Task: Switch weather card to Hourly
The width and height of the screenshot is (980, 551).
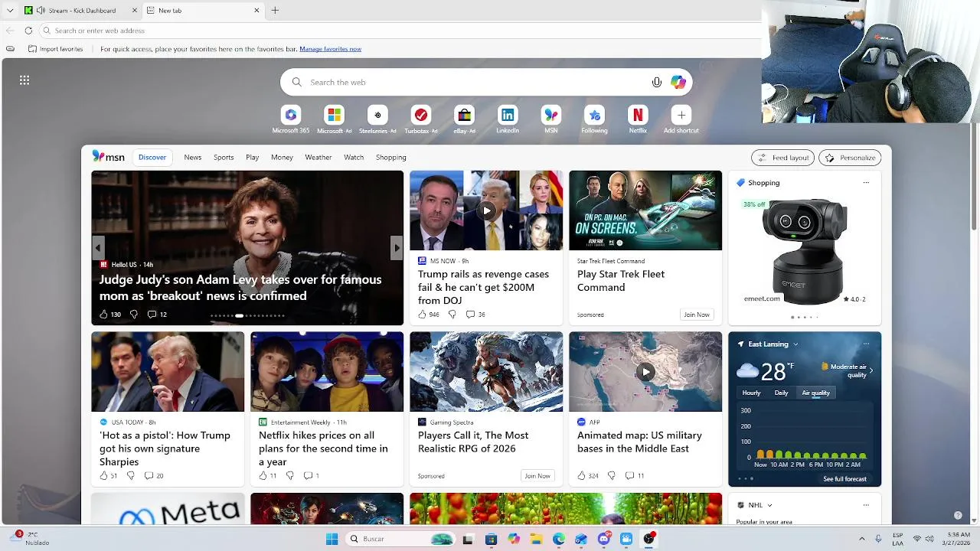Action: [752, 393]
